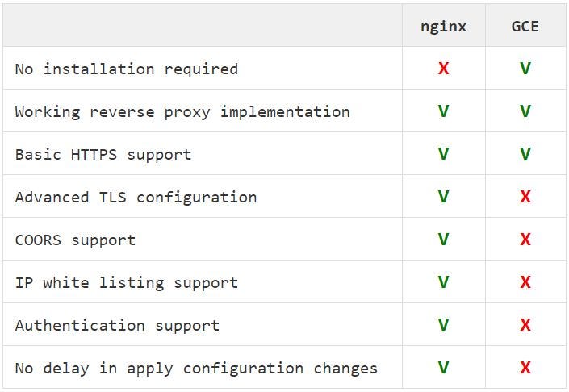Viewport: 569px width, 392px height.
Task: Click the nginx column header
Action: click(x=443, y=27)
